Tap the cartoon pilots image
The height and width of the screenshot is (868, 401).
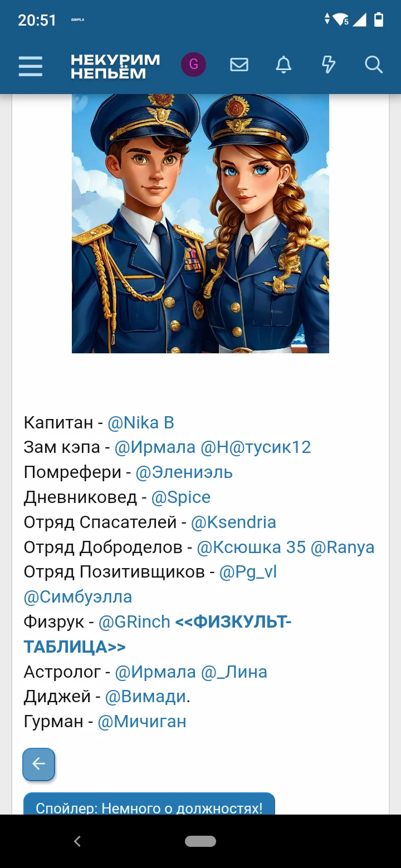(200, 223)
